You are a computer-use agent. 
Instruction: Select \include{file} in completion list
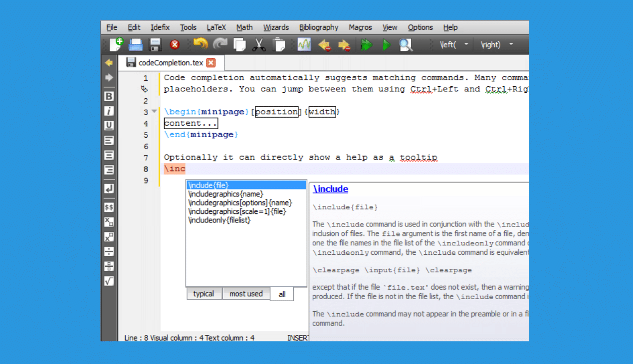(246, 185)
